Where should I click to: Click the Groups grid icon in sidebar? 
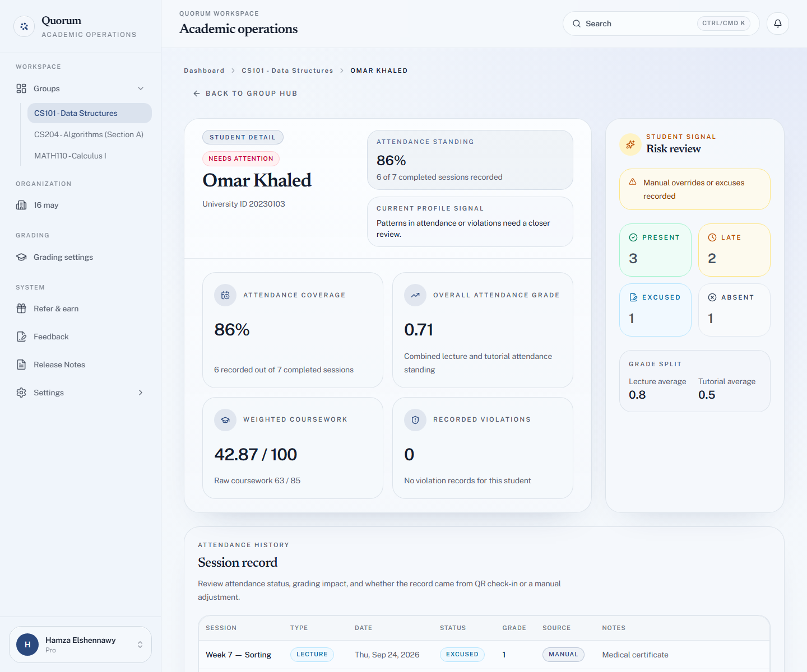(21, 88)
